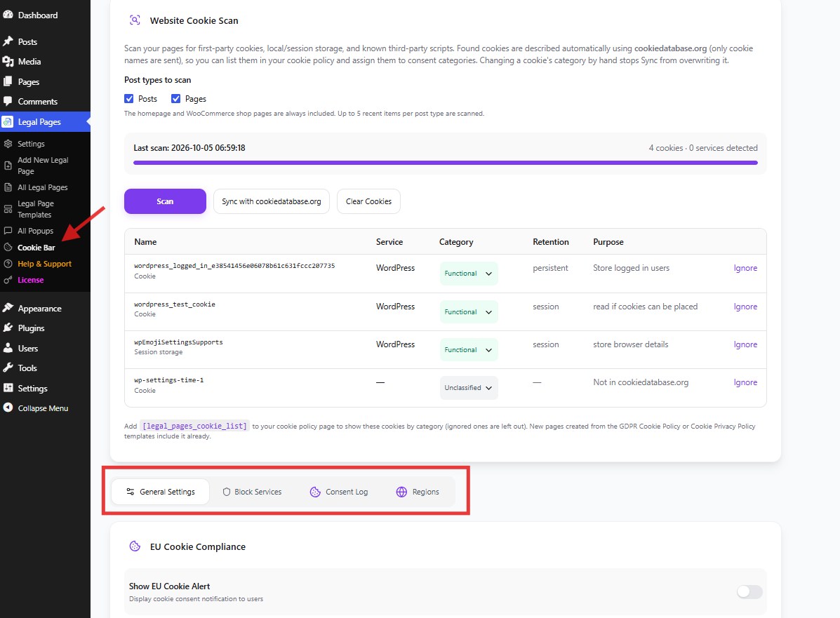
Task: Open Unclassified dropdown for wp-settings-time-1
Action: [x=469, y=388]
